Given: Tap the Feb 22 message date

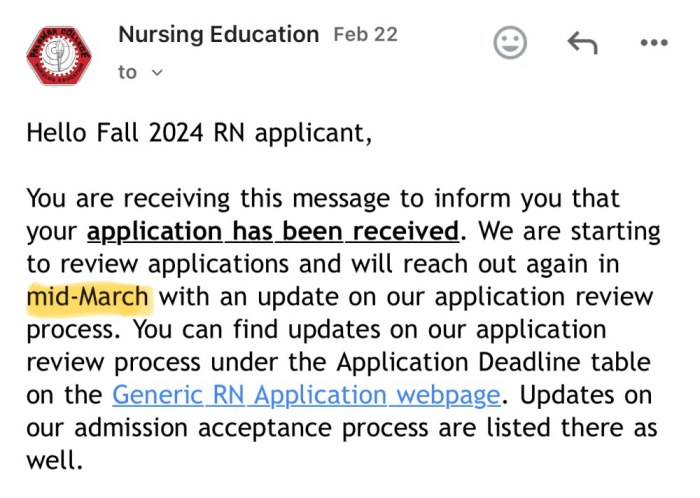Looking at the screenshot, I should pos(366,34).
